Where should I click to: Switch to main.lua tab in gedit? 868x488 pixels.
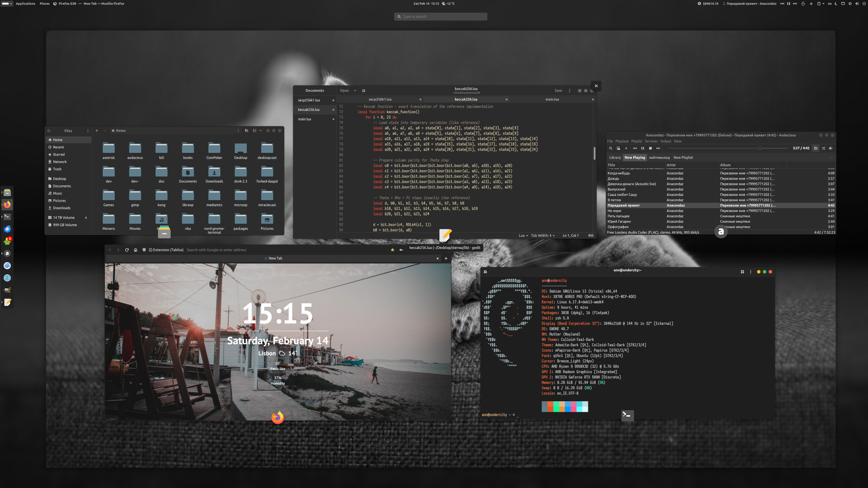[552, 99]
